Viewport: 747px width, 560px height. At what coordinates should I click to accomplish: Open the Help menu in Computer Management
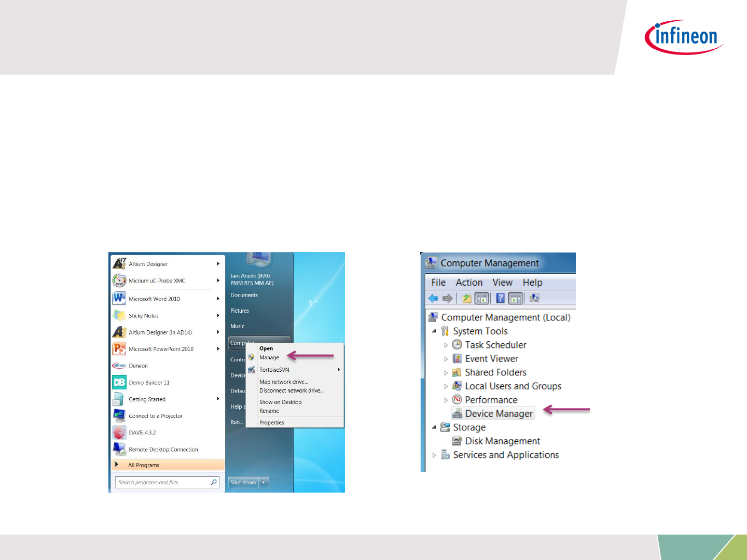point(532,283)
